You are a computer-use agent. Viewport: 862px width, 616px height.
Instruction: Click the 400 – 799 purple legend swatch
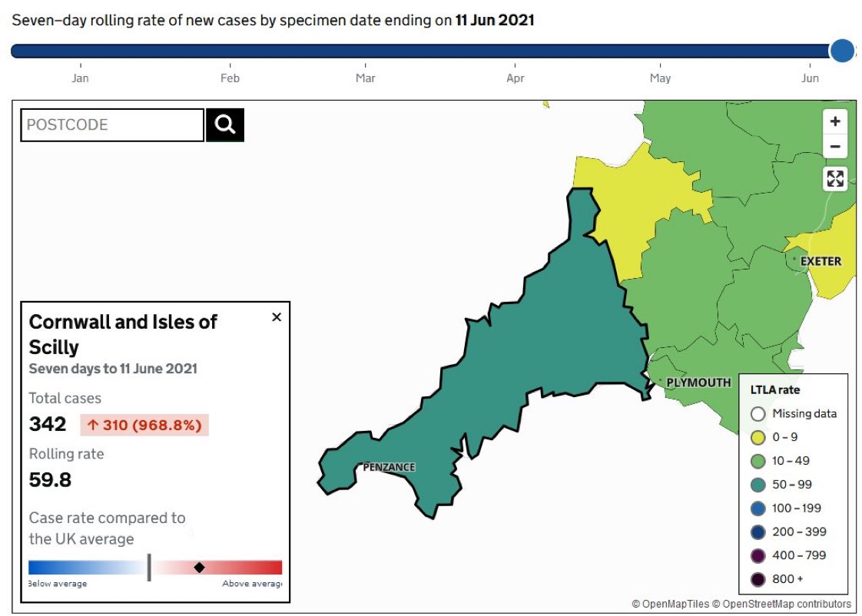pyautogui.click(x=758, y=555)
